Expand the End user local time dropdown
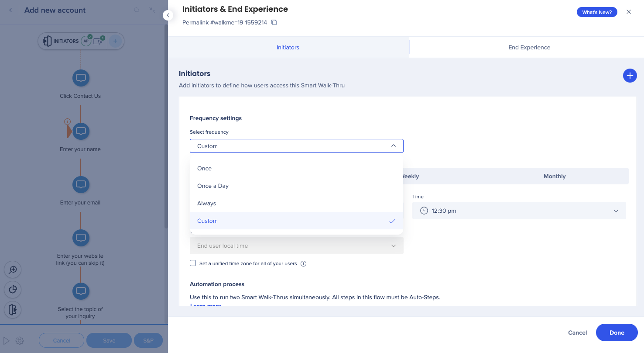 pyautogui.click(x=296, y=246)
